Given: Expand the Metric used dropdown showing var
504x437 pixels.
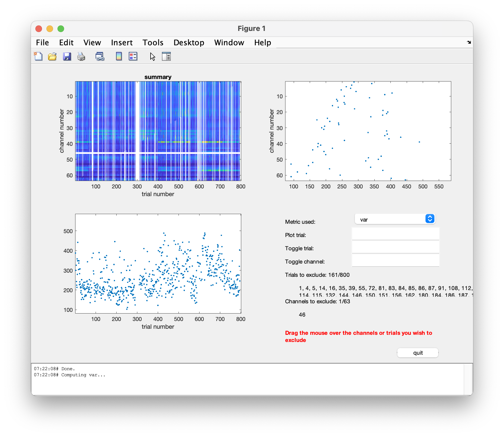Looking at the screenshot, I should (x=395, y=219).
